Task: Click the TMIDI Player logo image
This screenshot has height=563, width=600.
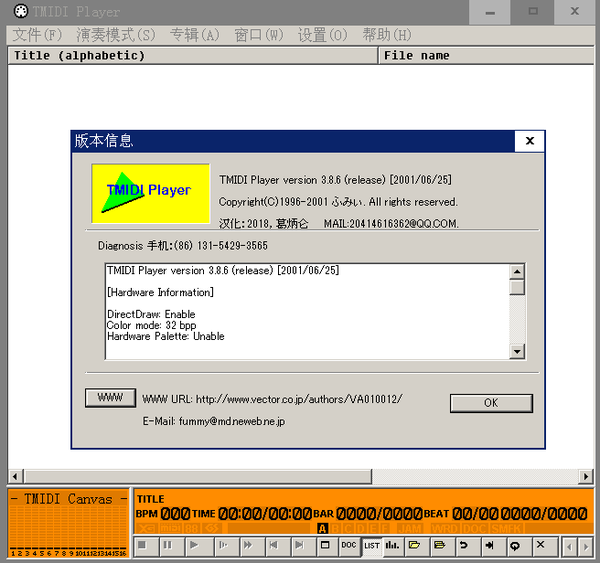Action: pyautogui.click(x=150, y=193)
